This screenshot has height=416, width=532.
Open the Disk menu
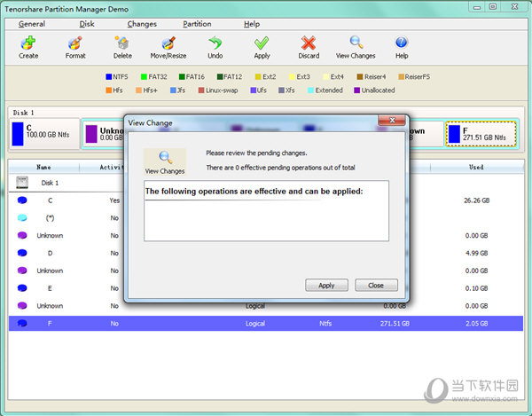pyautogui.click(x=87, y=24)
